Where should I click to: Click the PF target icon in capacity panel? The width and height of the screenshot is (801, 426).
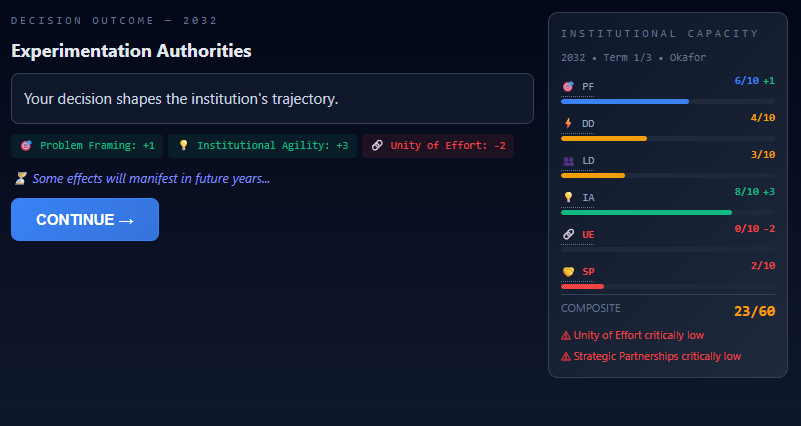click(x=568, y=86)
